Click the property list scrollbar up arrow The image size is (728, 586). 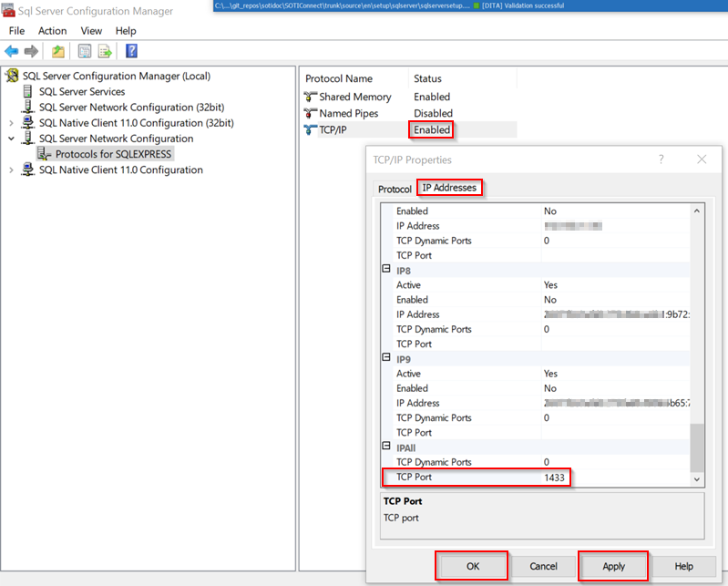pyautogui.click(x=697, y=211)
